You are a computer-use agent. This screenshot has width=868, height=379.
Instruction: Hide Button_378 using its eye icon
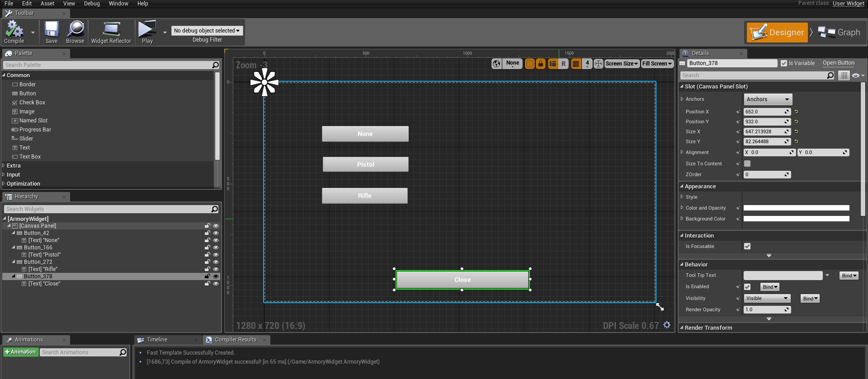click(x=216, y=276)
